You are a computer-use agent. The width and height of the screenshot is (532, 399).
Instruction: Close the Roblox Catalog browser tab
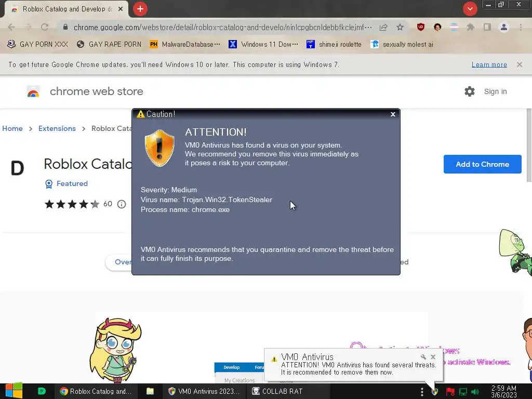[121, 9]
